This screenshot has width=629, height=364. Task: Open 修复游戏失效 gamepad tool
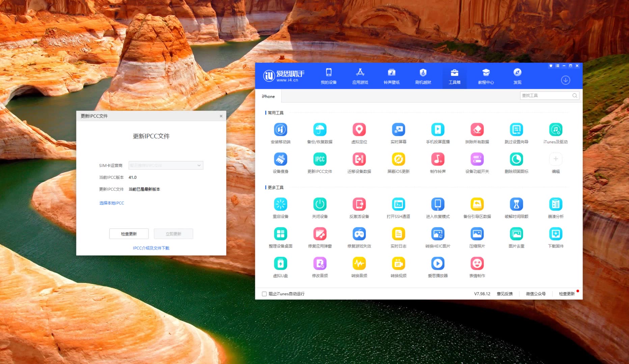pyautogui.click(x=359, y=234)
